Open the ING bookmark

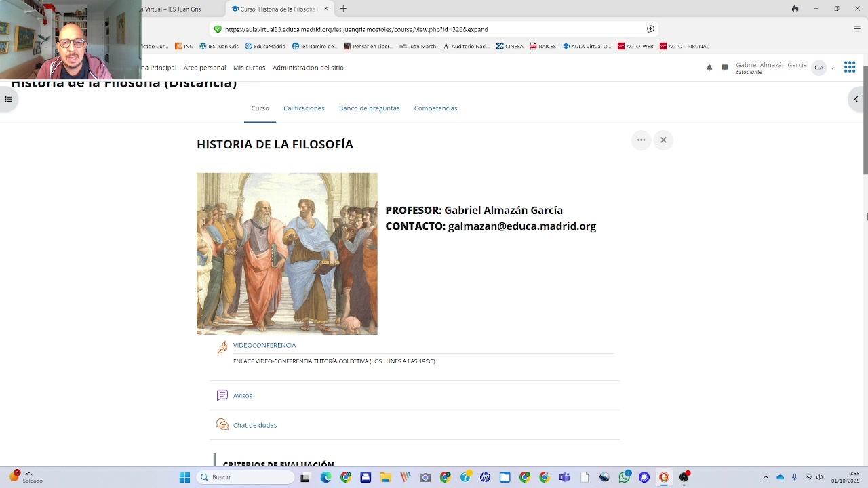(x=184, y=46)
